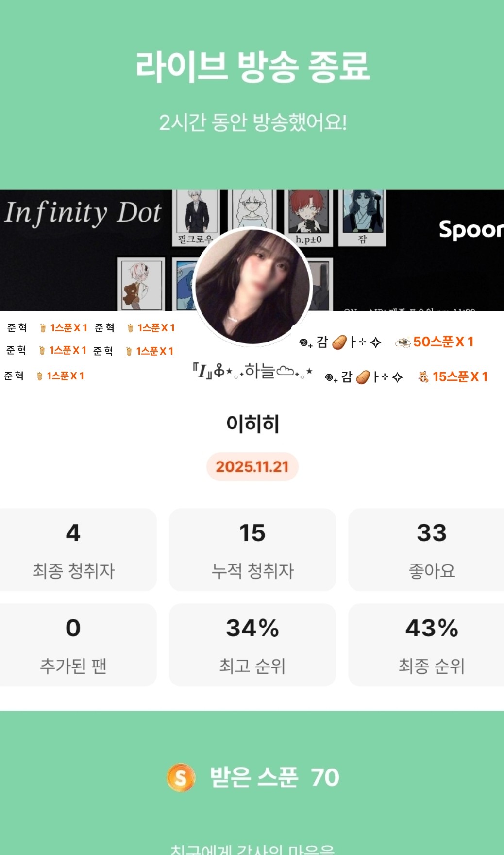Tap the 하늘 nickname text

tap(260, 371)
